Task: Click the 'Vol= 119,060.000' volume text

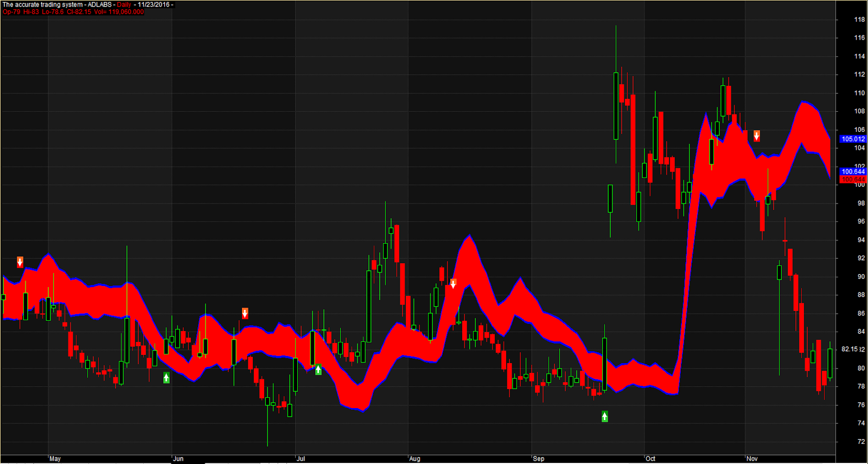Action: point(119,12)
